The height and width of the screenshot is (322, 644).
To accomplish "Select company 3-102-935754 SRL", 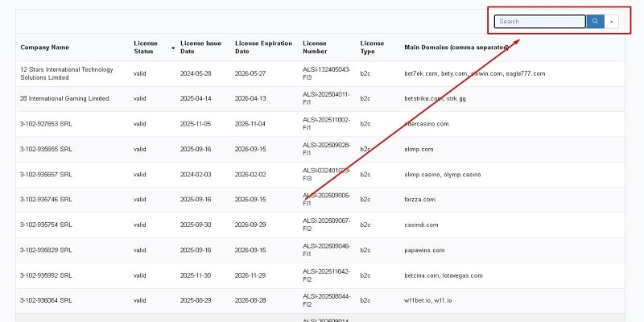I will point(46,225).
